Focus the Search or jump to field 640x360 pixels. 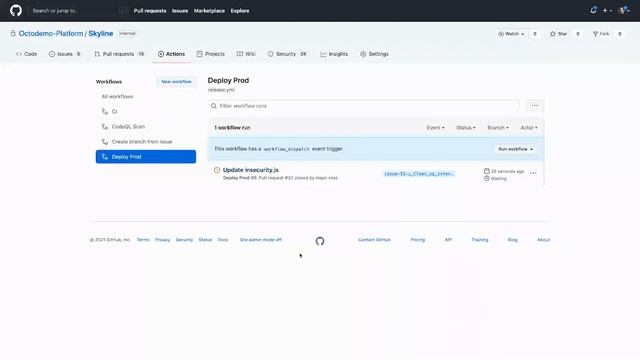[79, 11]
